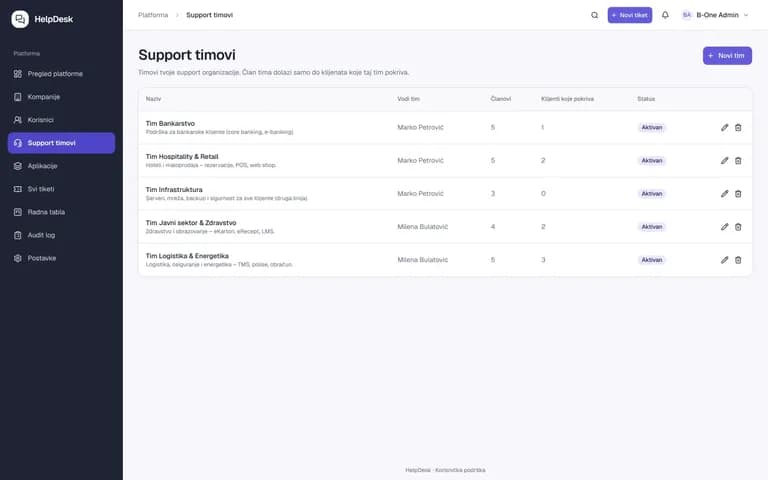Click the Vodi tim column header
Image resolution: width=768 pixels, height=480 pixels.
[x=408, y=99]
